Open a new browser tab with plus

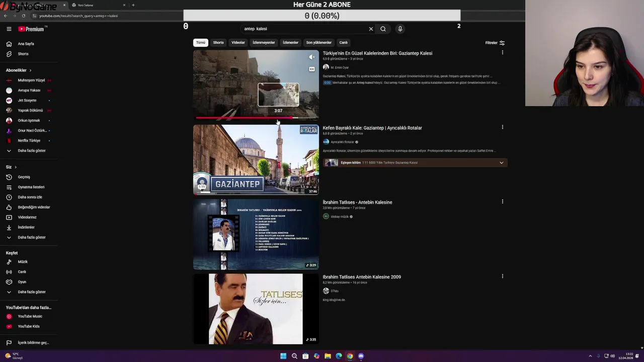[133, 5]
